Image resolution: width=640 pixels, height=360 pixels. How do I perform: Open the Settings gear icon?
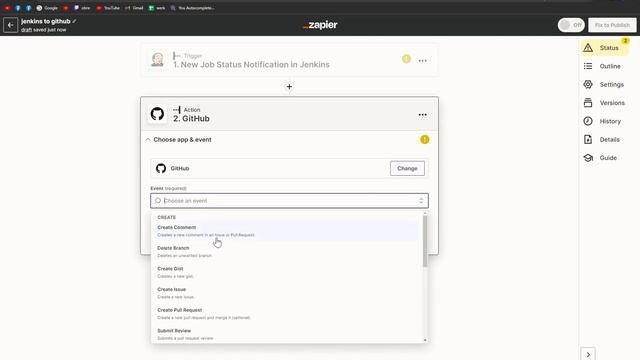click(588, 84)
